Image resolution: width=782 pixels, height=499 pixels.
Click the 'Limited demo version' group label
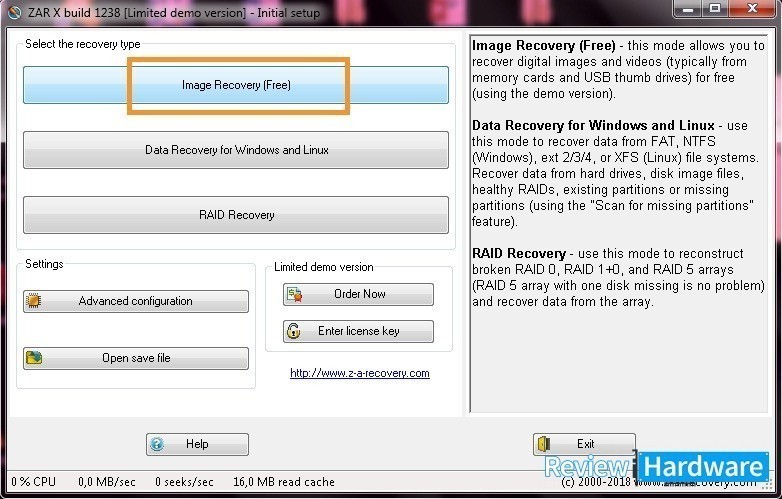(324, 267)
